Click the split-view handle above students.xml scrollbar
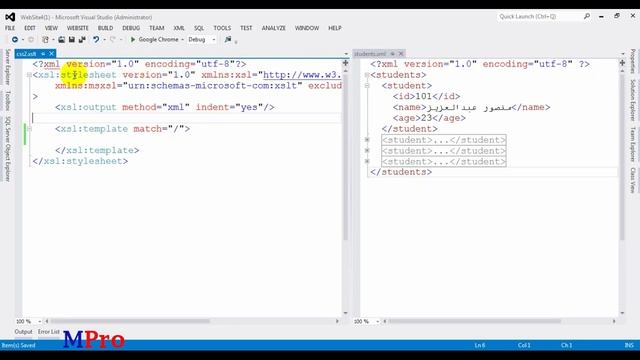640x360 pixels. pyautogui.click(x=622, y=63)
